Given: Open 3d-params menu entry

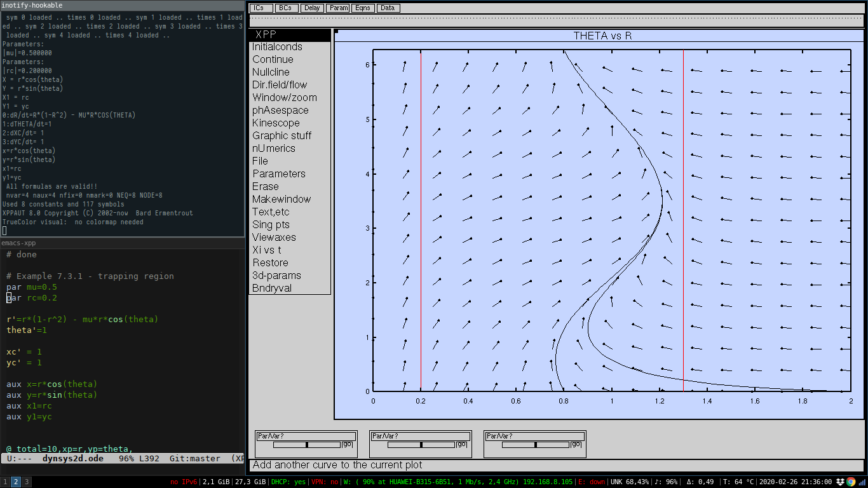Looking at the screenshot, I should click(x=290, y=276).
